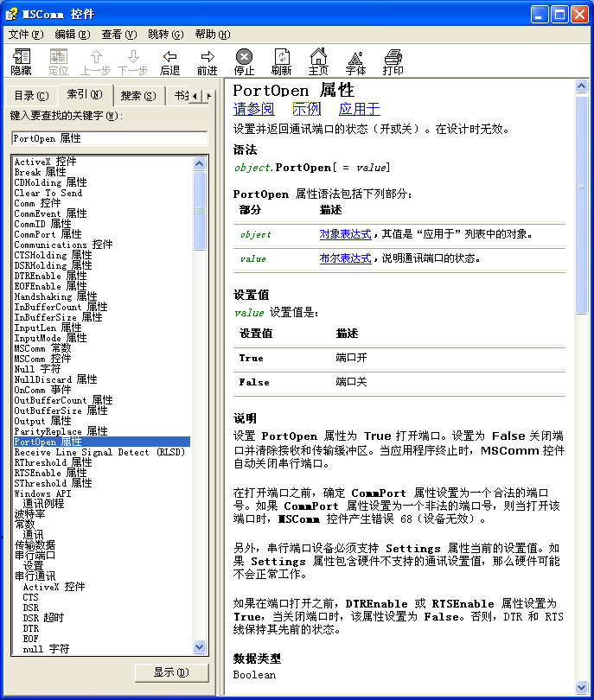This screenshot has height=700, width=594.
Task: Print with the 打印 icon
Action: [x=393, y=61]
